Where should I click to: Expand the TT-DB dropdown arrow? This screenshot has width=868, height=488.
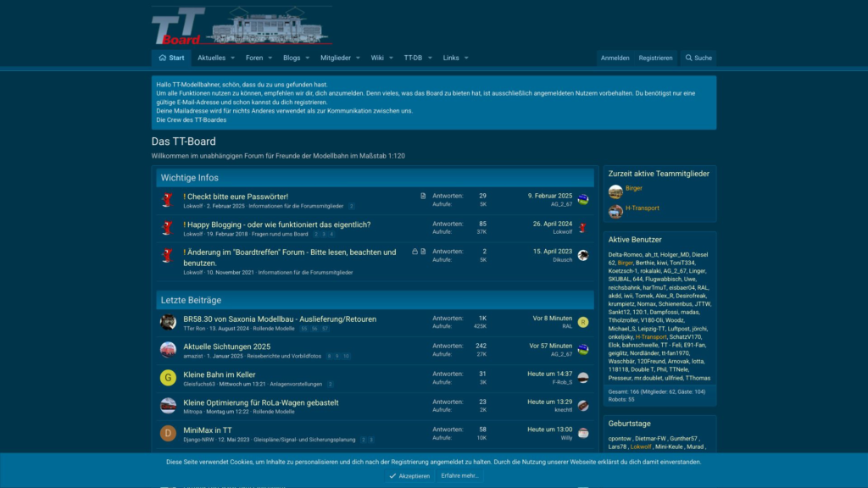point(430,58)
